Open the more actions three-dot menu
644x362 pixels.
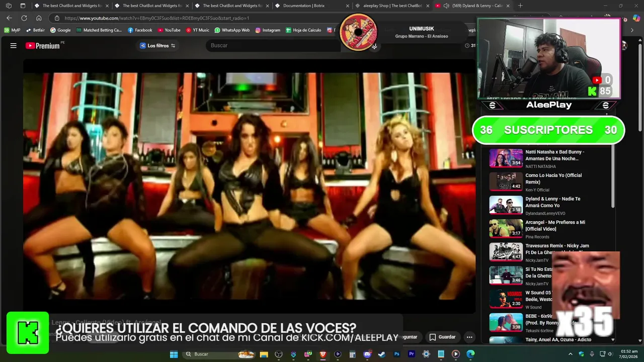(469, 337)
